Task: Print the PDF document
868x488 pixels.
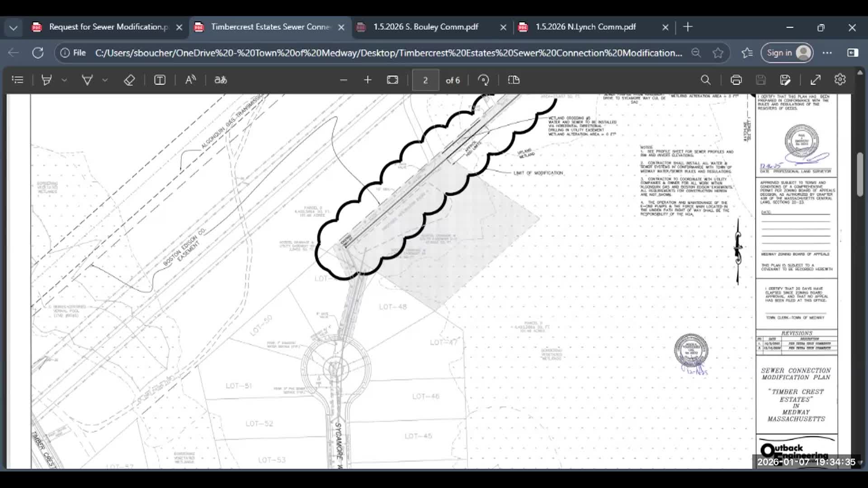Action: point(736,80)
